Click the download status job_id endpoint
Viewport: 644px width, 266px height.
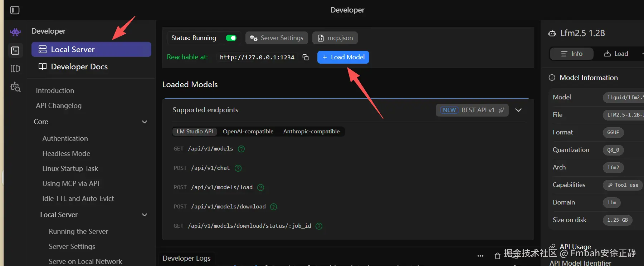242,226
